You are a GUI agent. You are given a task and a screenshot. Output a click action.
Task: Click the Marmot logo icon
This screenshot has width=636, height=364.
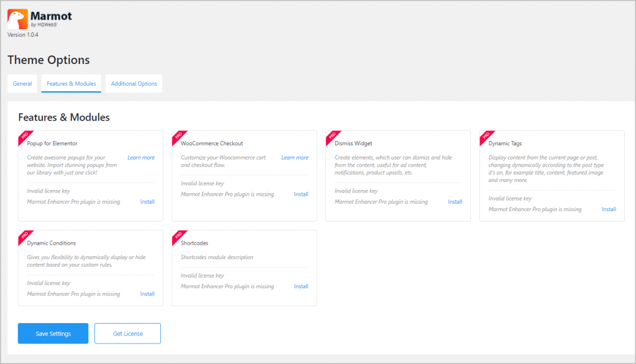click(x=17, y=19)
